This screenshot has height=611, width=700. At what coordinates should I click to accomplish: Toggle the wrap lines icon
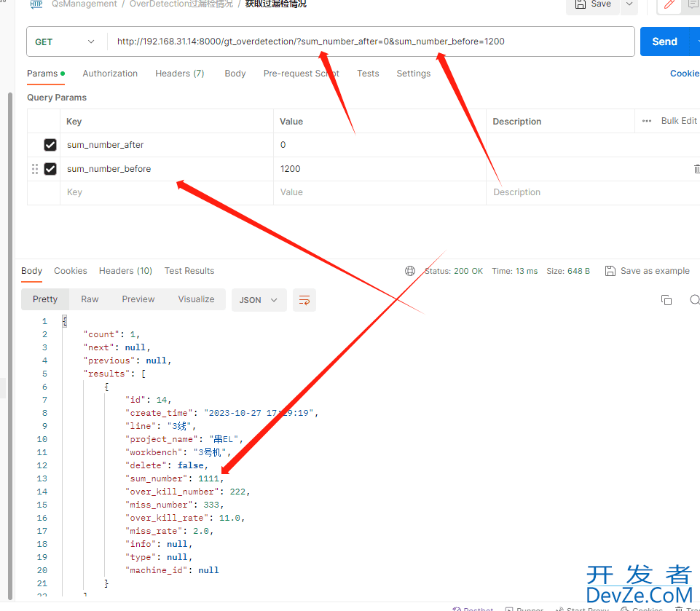[304, 300]
